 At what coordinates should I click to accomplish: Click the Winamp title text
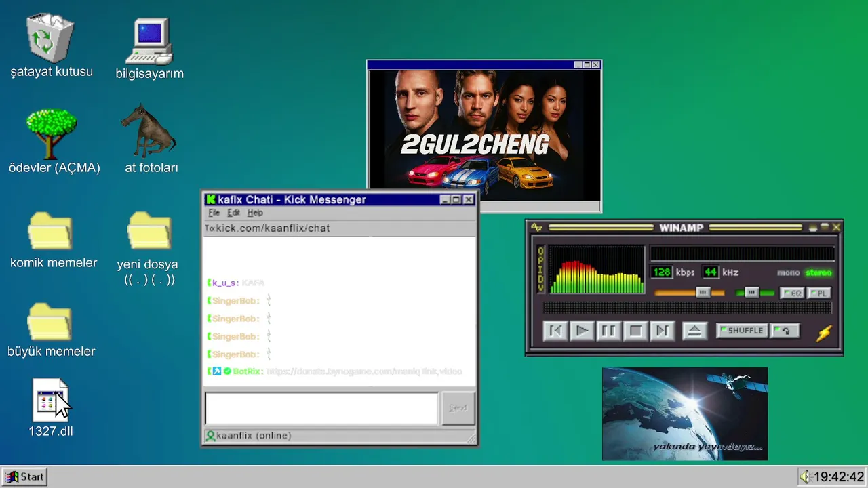tap(682, 228)
